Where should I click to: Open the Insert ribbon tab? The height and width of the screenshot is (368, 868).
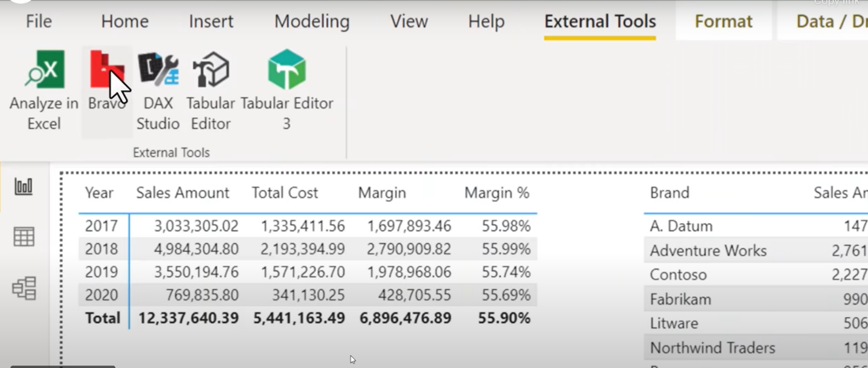coord(211,21)
